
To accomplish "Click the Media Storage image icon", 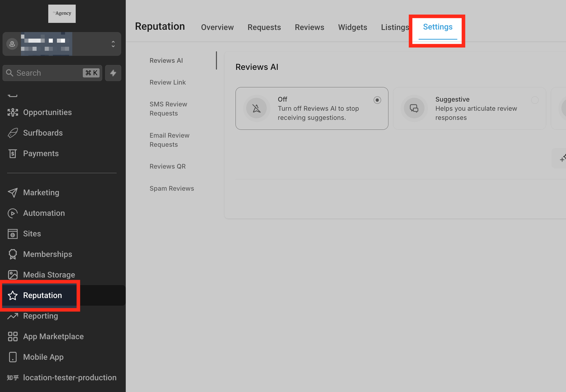I will point(13,275).
